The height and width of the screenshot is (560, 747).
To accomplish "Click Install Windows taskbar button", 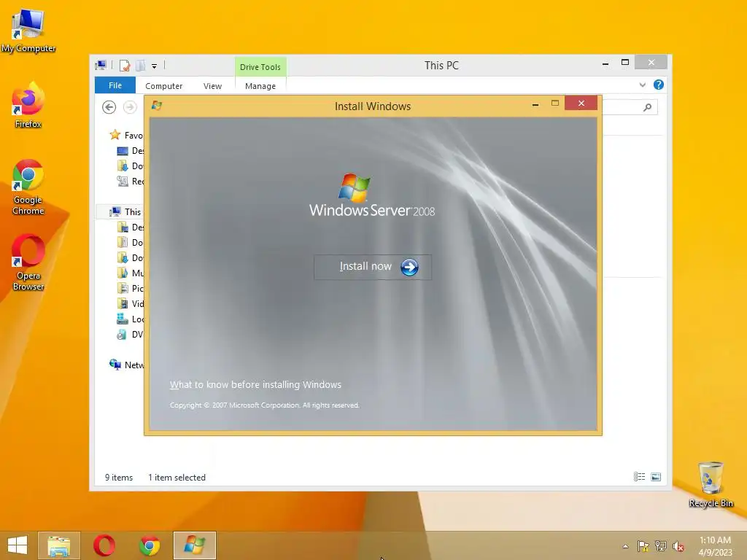I will tap(194, 545).
